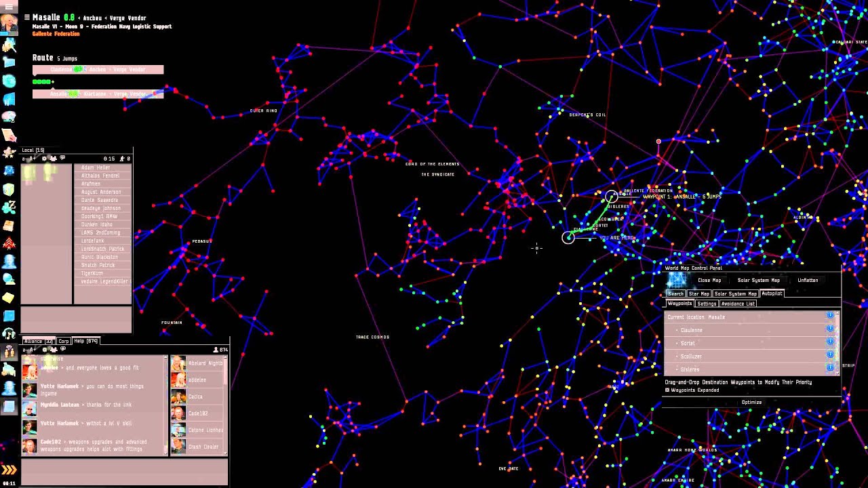Select August Anderson in the Local member list
This screenshot has height=488, width=868.
(x=102, y=192)
